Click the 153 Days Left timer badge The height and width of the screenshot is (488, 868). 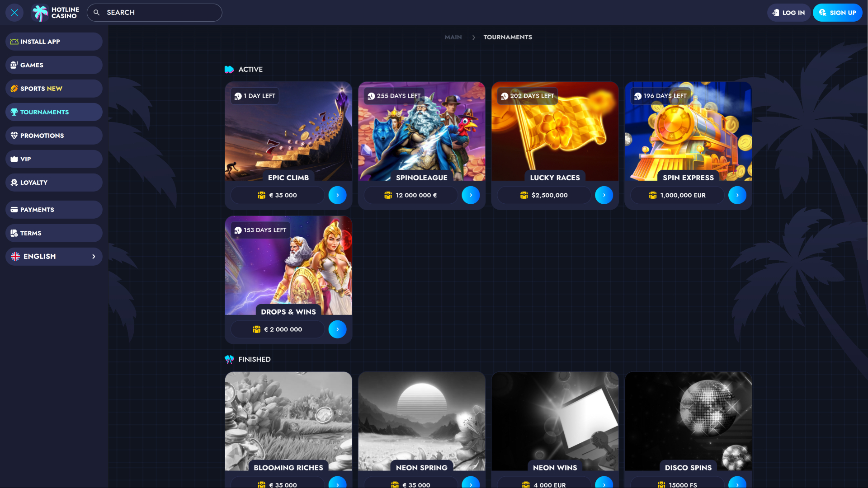(260, 230)
